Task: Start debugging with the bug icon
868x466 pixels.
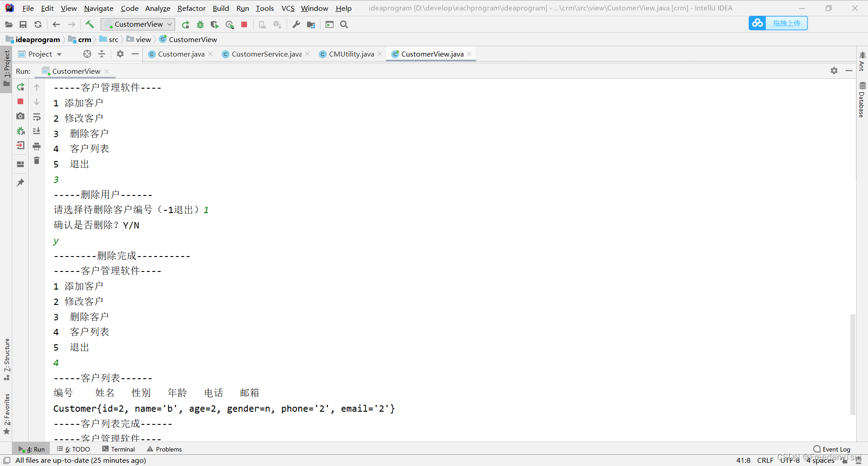Action: click(x=200, y=24)
